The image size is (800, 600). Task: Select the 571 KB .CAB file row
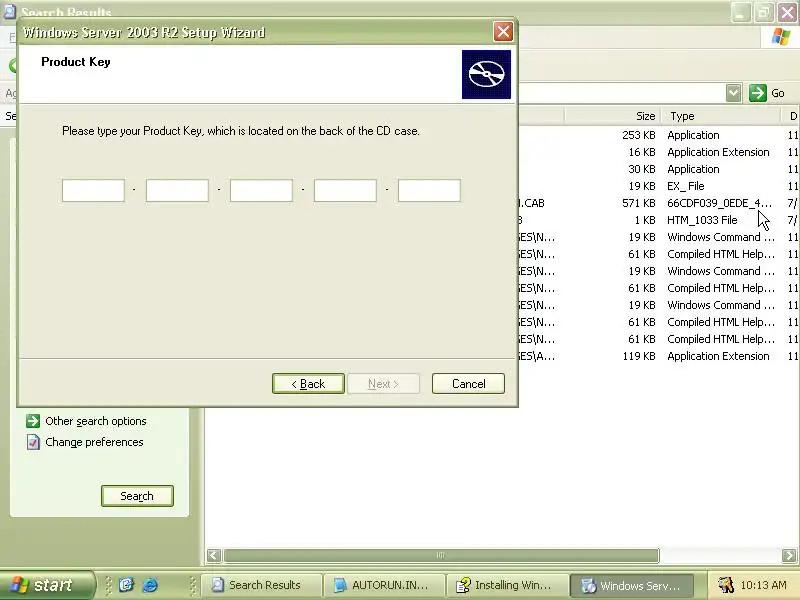tap(658, 203)
